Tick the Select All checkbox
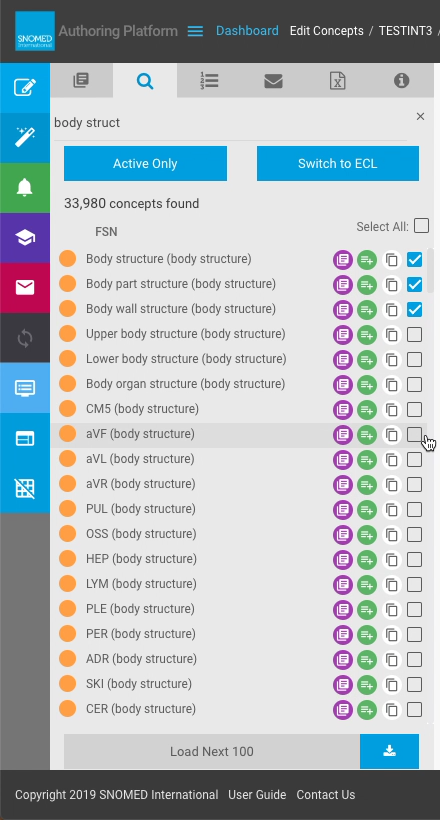The height and width of the screenshot is (820, 440). [421, 226]
